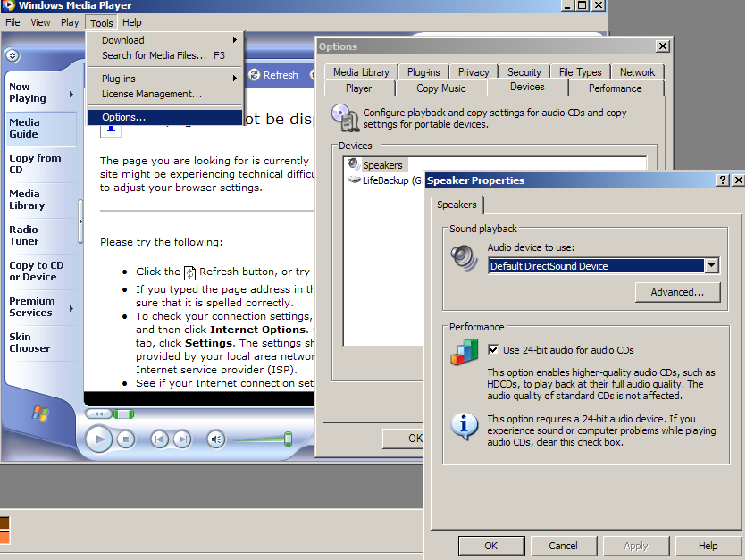Choose License Management... menu item

pos(164,94)
